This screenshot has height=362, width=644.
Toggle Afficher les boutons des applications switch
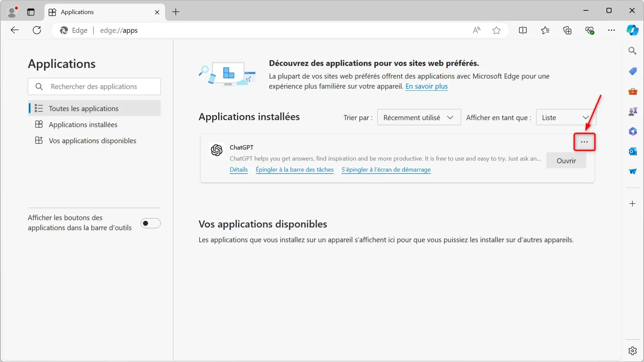point(151,223)
